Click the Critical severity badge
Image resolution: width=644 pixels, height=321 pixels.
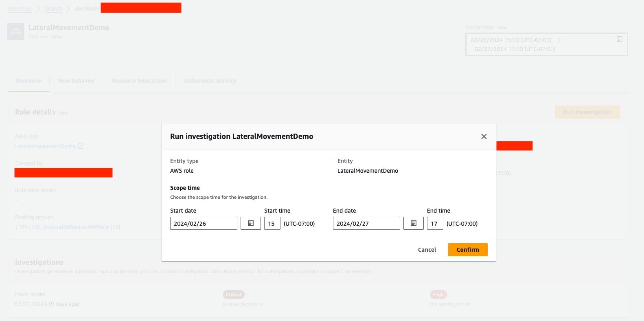(x=234, y=295)
